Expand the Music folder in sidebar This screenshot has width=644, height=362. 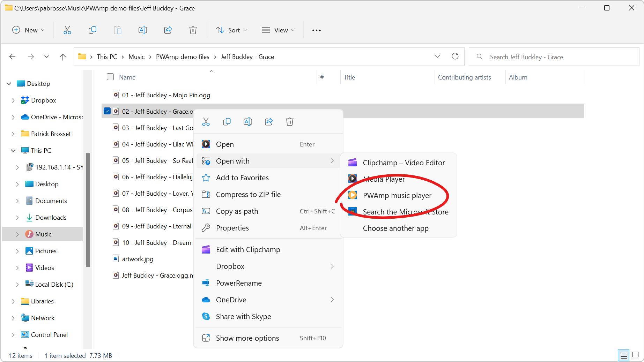(x=17, y=234)
